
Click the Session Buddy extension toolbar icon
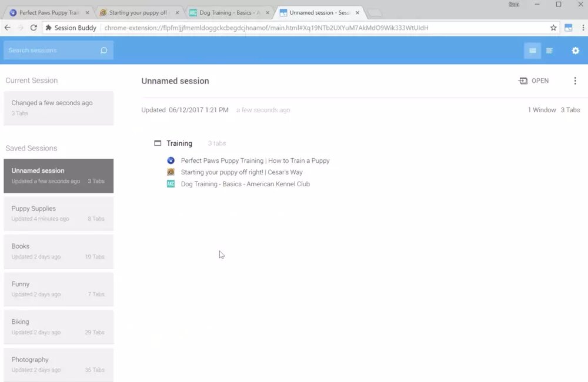(x=569, y=28)
